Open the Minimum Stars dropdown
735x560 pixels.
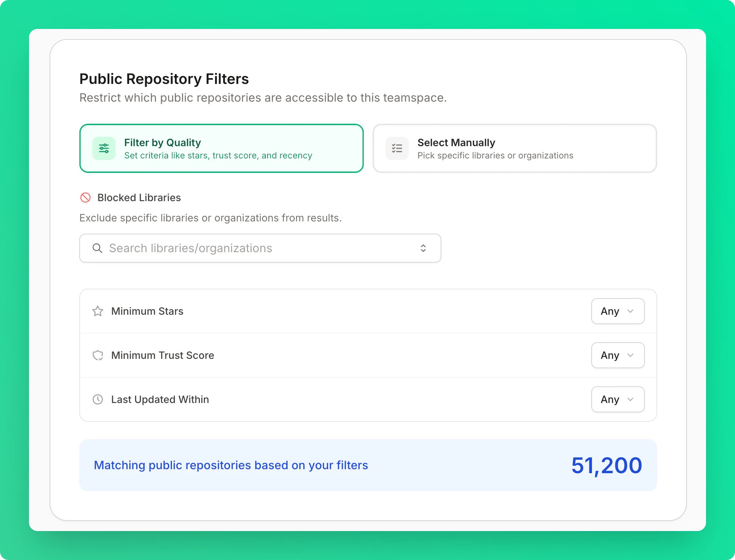(617, 311)
